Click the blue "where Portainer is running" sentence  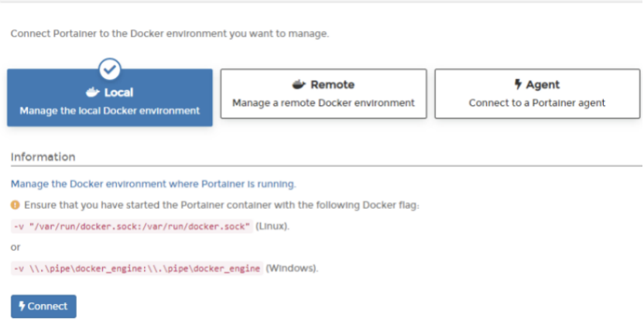(153, 184)
